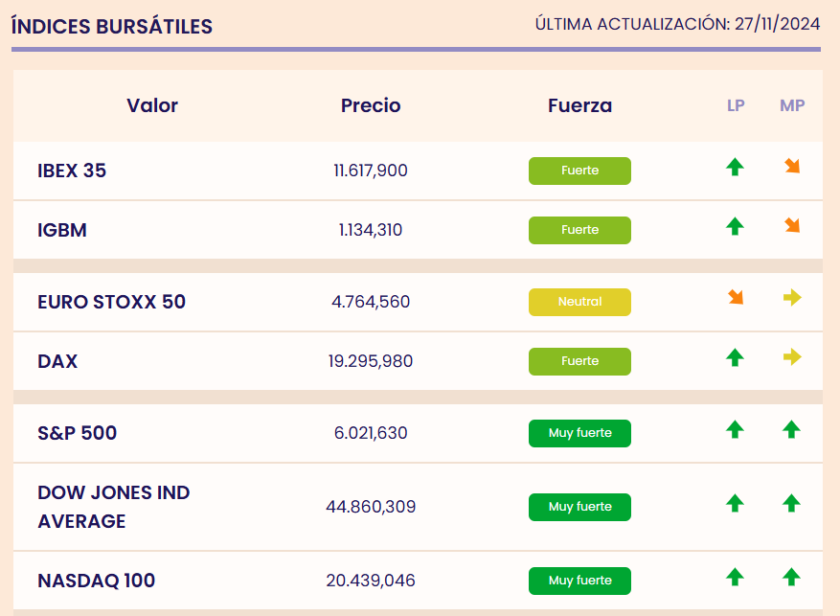Click EURO STOXX 50 yellow MP sideways arrow
Image resolution: width=840 pixels, height=616 pixels.
pos(792,298)
